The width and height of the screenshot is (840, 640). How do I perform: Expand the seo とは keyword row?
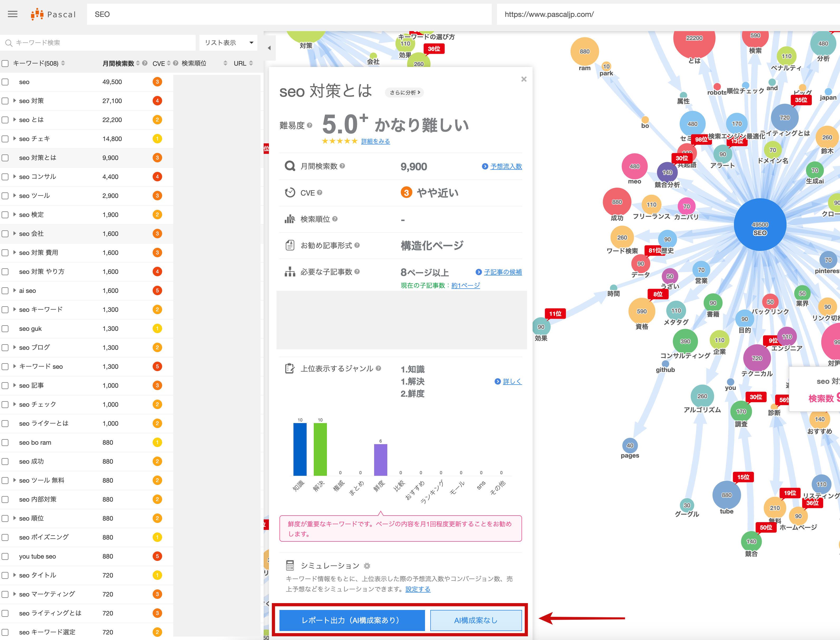tap(15, 120)
